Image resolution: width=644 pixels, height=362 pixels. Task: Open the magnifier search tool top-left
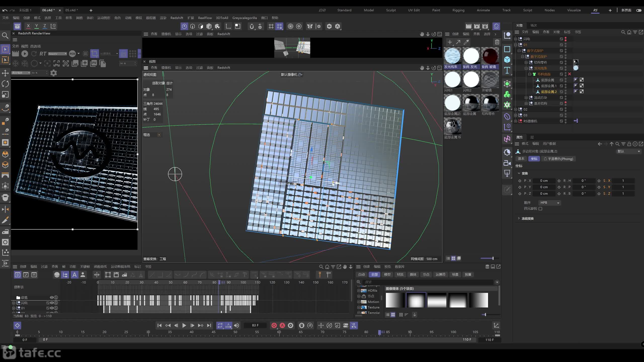(5, 36)
